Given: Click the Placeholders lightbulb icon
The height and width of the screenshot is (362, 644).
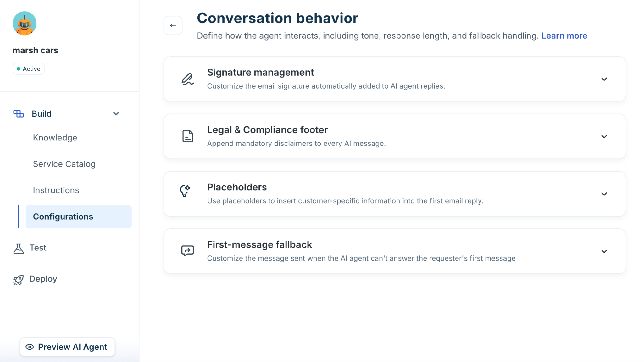Looking at the screenshot, I should (185, 191).
